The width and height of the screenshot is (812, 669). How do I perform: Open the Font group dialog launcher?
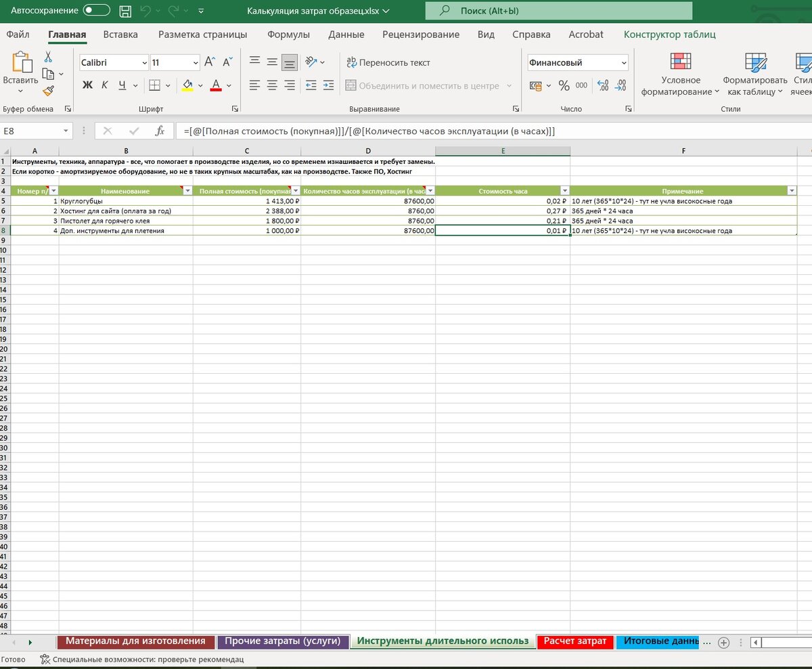point(235,109)
